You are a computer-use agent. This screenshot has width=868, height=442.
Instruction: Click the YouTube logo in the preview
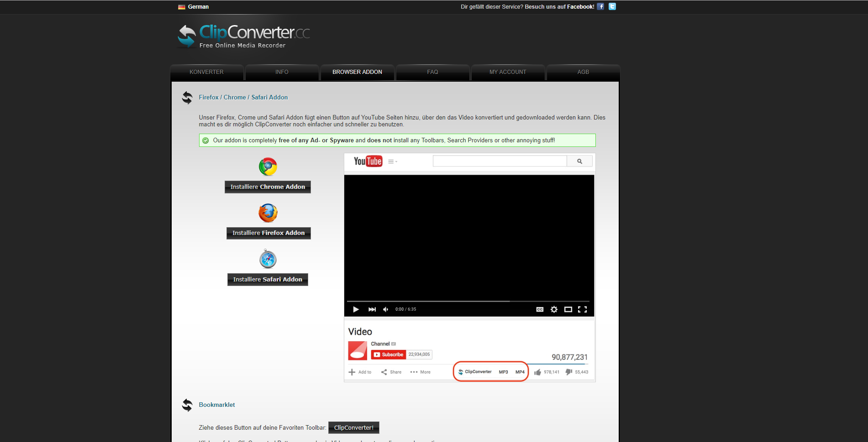pyautogui.click(x=368, y=161)
